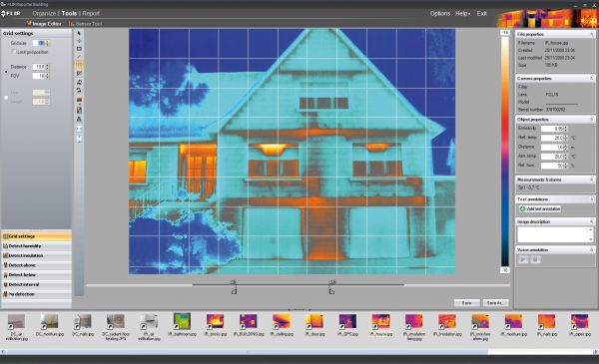
Task: Select Detect interval mode
Action: click(36, 284)
